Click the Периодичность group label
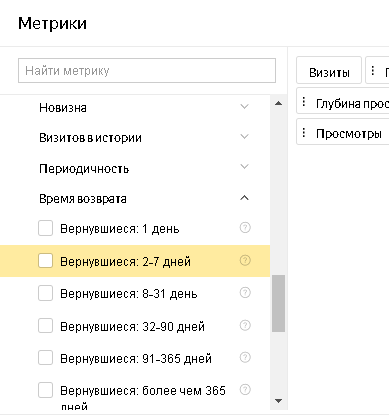389x419 pixels. [84, 168]
